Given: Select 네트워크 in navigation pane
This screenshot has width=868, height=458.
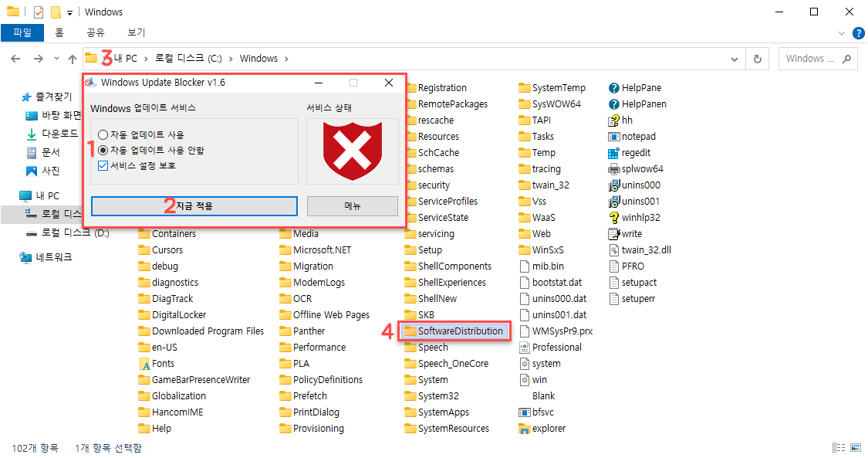Looking at the screenshot, I should pyautogui.click(x=54, y=257).
